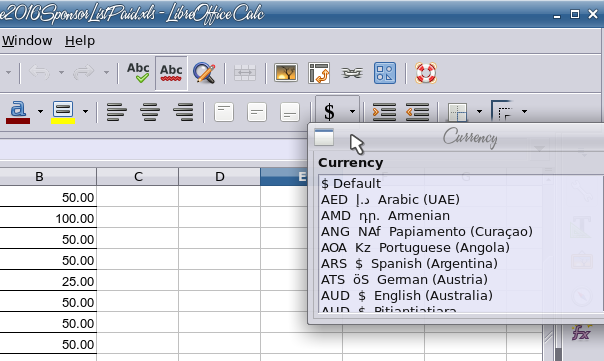Select column C header
Image resolution: width=604 pixels, height=361 pixels.
[138, 176]
